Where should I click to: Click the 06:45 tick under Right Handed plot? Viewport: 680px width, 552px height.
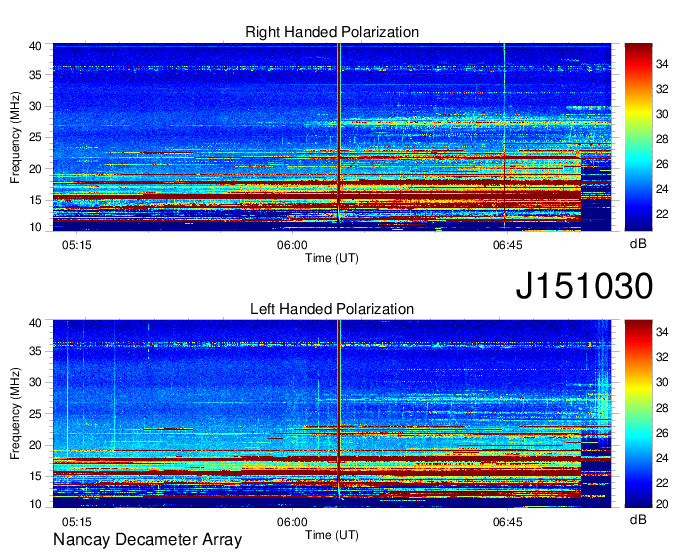[507, 245]
